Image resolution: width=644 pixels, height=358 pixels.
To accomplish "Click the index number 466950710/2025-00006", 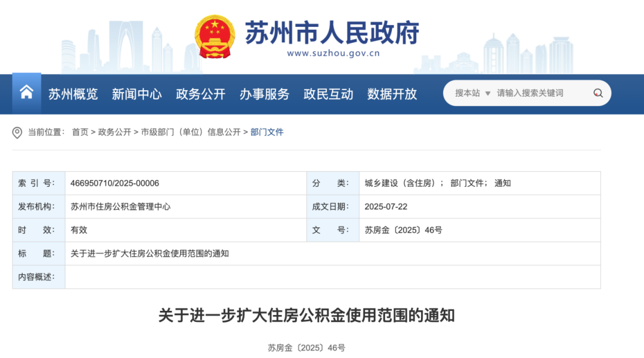I will (114, 183).
